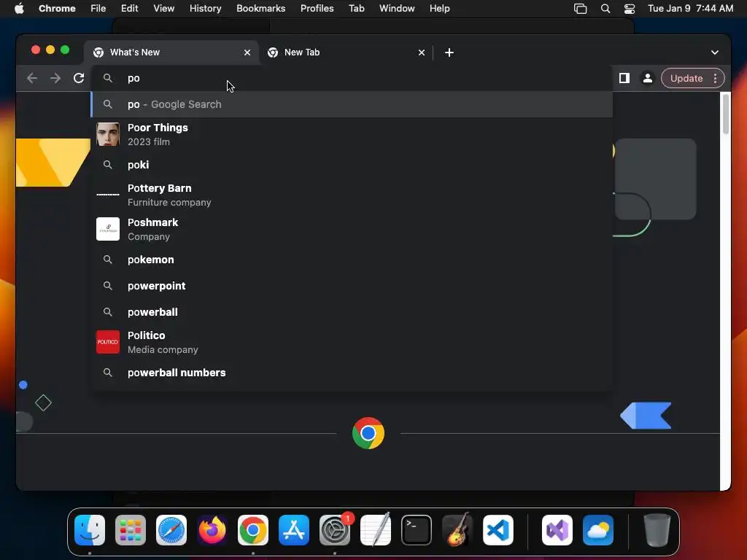
Task: Click the date and time display
Action: point(690,8)
